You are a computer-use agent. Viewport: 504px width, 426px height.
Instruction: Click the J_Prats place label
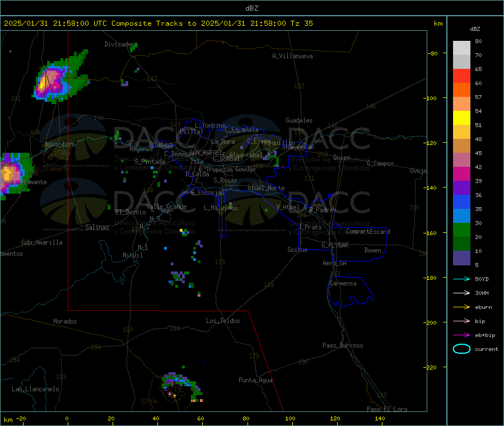coord(310,227)
